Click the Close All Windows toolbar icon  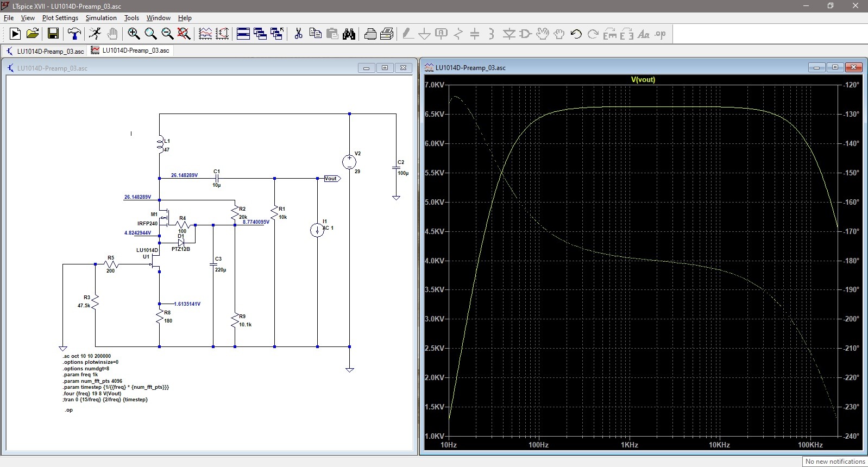point(277,34)
